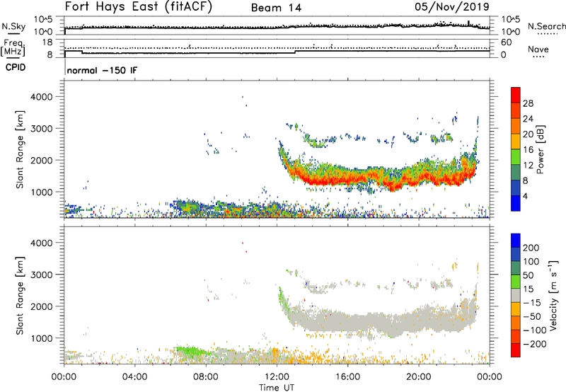Click the red high-power band near 16:00
This screenshot has width=566, height=392.
pos(348,179)
